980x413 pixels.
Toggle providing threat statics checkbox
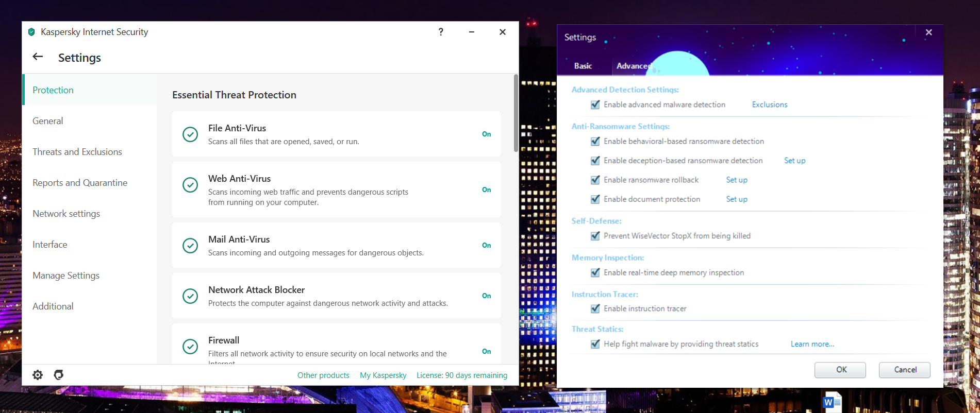(x=595, y=344)
